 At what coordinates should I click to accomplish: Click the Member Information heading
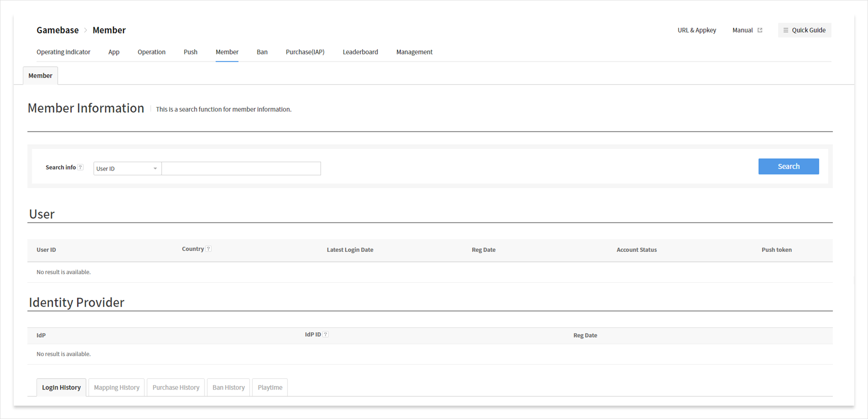(x=86, y=108)
